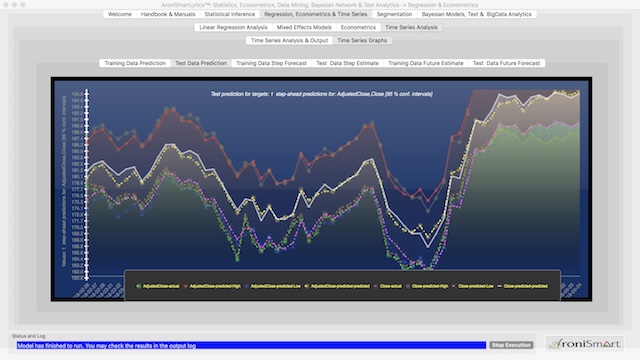Click the AroniSmart logo
The height and width of the screenshot is (360, 640).
[x=585, y=344]
